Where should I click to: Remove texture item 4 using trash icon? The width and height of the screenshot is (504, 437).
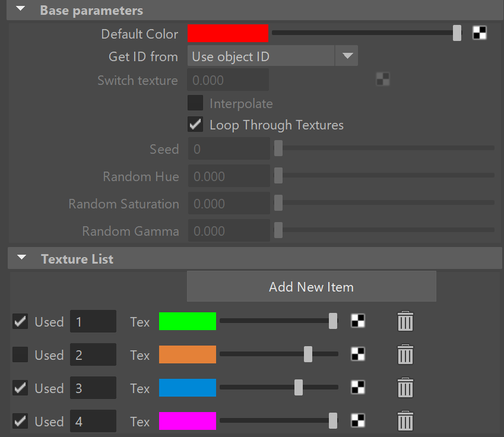click(405, 421)
